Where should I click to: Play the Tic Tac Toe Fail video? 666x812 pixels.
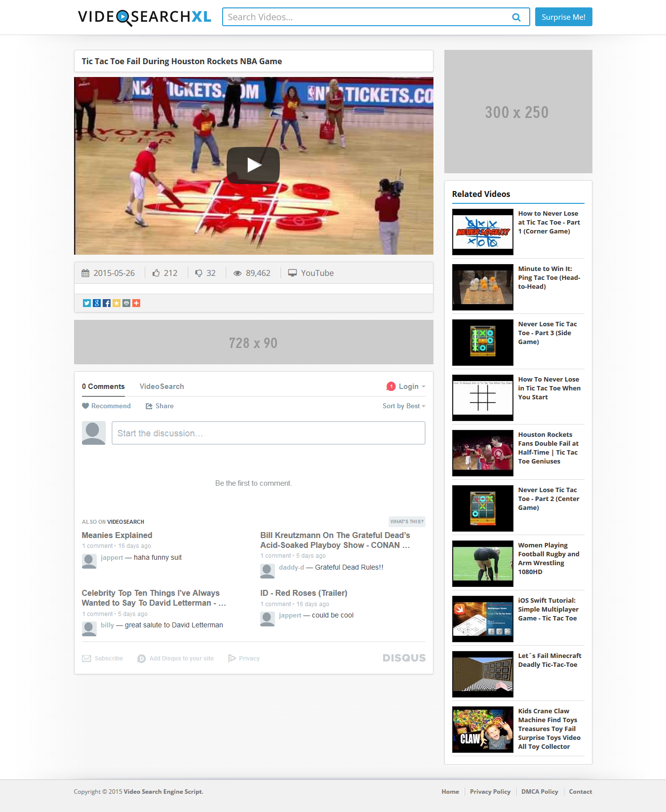(x=253, y=165)
